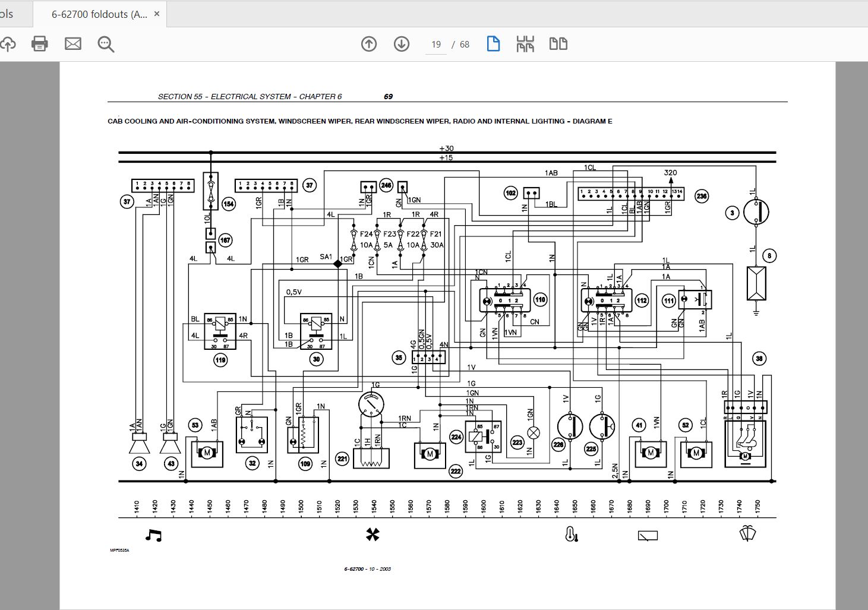Click the thermometer symbol below diagram

(x=571, y=534)
